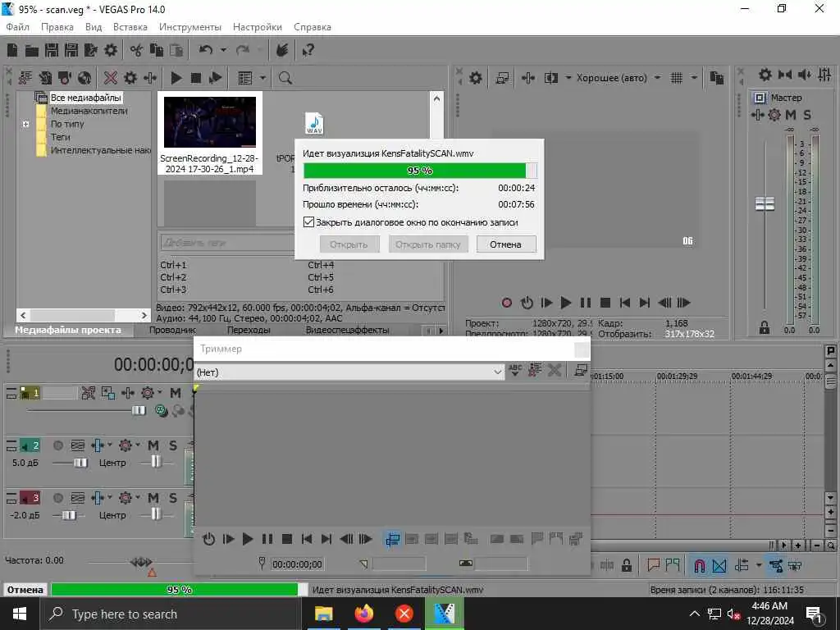Select the Теги folder in media tree
840x630 pixels.
point(61,137)
